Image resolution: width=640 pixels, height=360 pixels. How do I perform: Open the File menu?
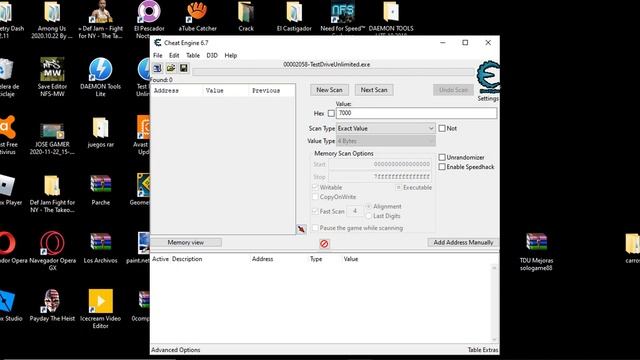pos(158,56)
